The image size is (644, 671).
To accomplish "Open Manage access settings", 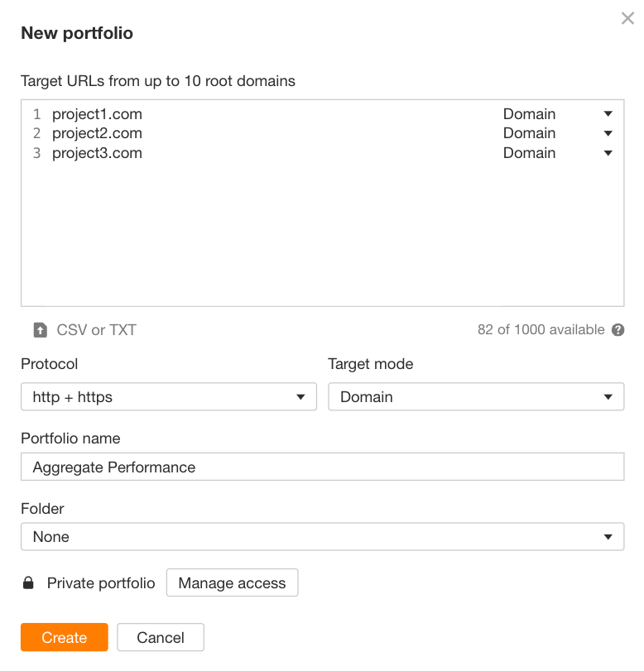I will click(232, 582).
